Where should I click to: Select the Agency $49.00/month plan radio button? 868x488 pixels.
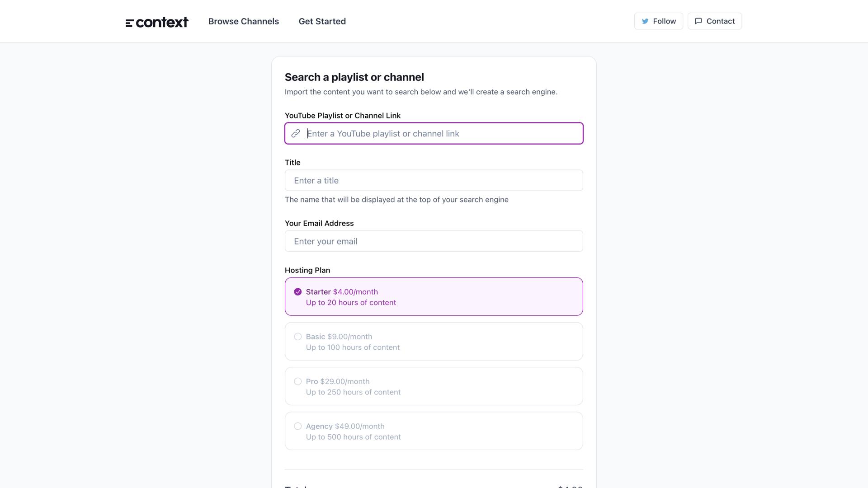[x=297, y=426]
